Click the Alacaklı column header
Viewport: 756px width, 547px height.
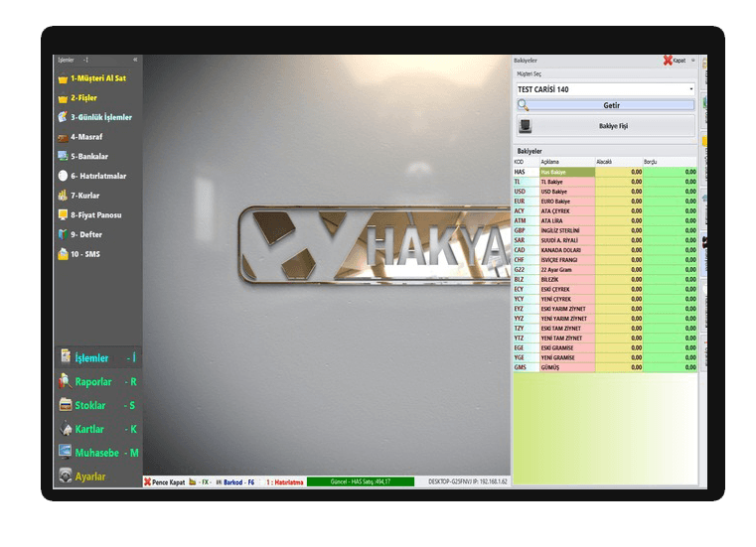point(619,162)
